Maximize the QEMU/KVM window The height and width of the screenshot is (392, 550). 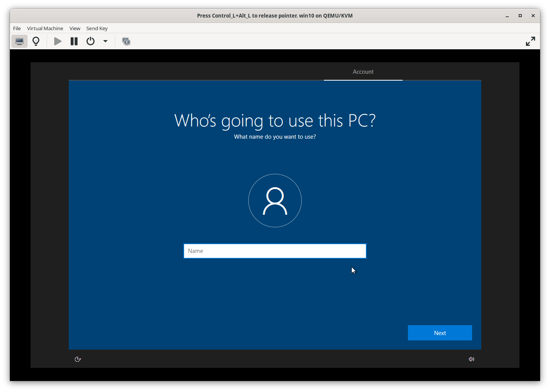coord(520,16)
